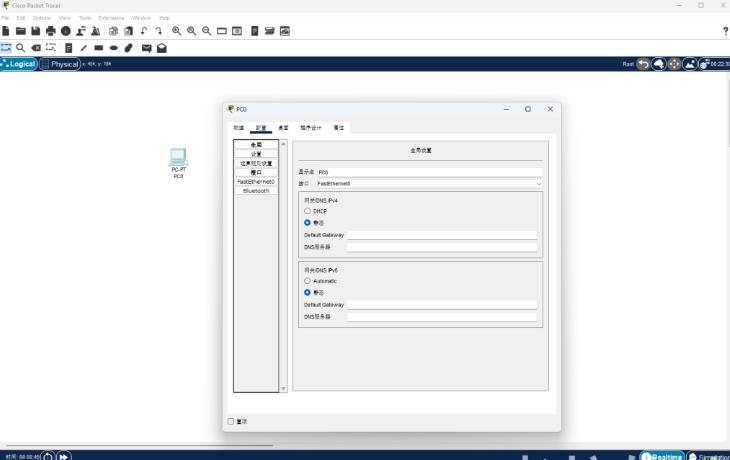The image size is (730, 460).
Task: Reset zoom with the middle magnifier icon
Action: tap(191, 31)
